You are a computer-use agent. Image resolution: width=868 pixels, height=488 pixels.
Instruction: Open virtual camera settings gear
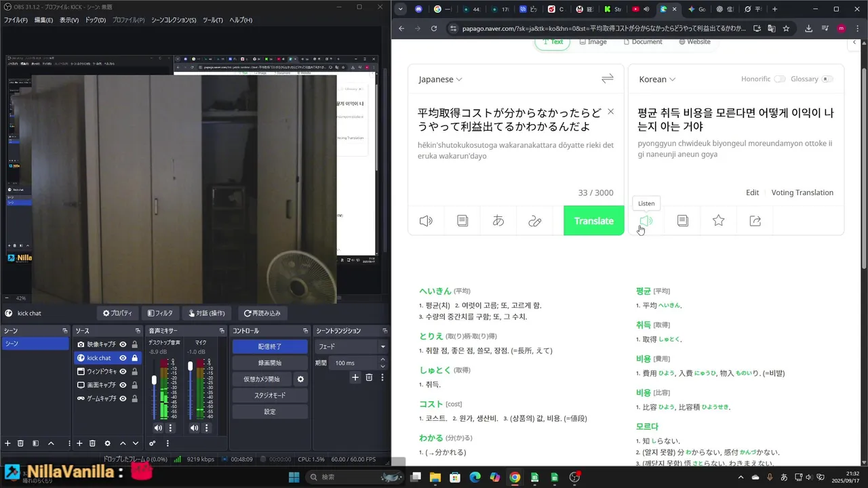tap(301, 379)
